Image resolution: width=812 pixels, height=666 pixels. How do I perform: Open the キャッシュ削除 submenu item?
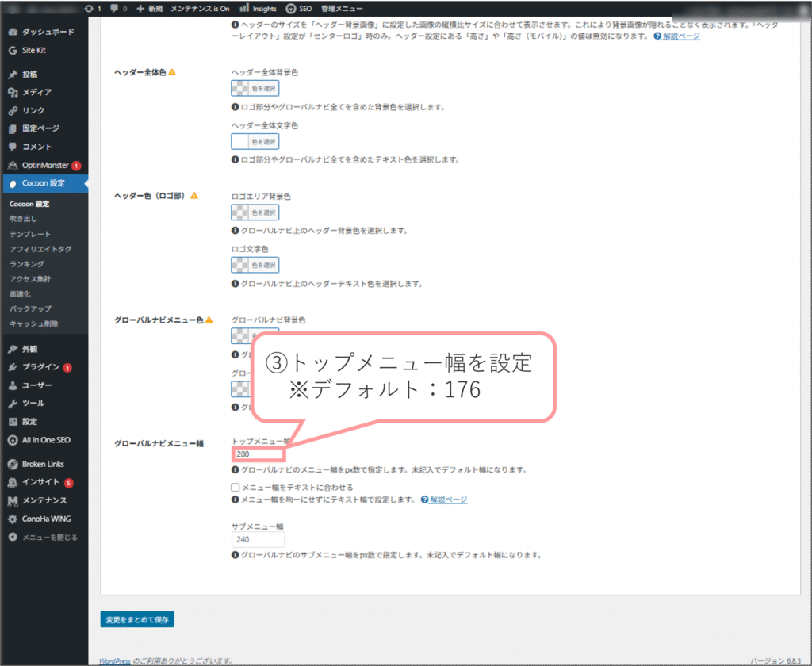point(33,323)
